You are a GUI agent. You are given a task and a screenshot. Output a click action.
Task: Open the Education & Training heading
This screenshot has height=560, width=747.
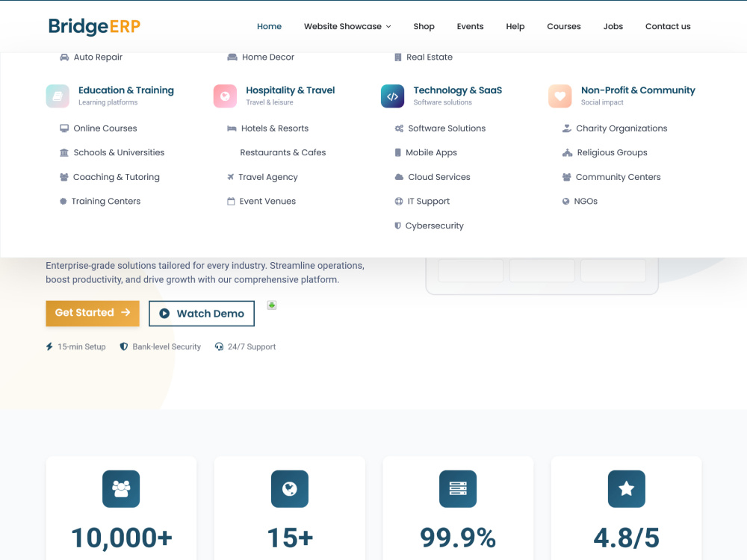click(x=125, y=90)
